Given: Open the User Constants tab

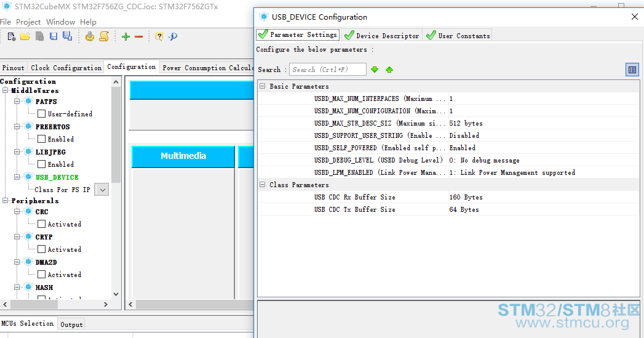Looking at the screenshot, I should (458, 35).
